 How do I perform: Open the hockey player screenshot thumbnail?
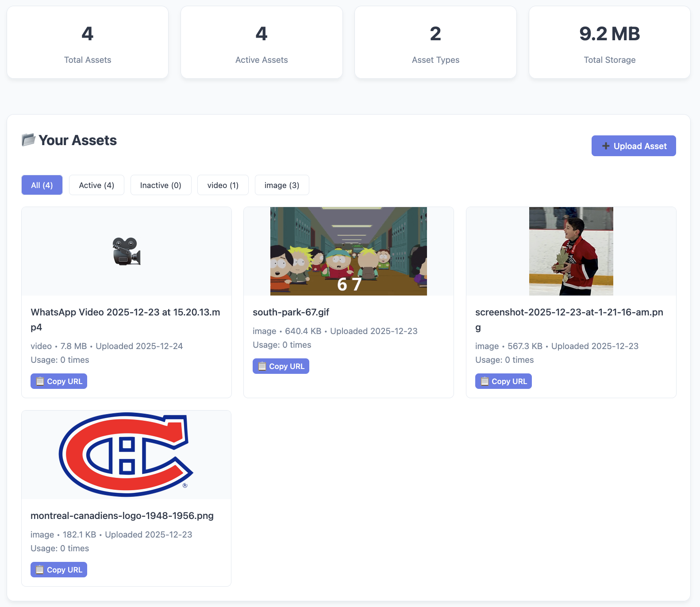(x=571, y=251)
